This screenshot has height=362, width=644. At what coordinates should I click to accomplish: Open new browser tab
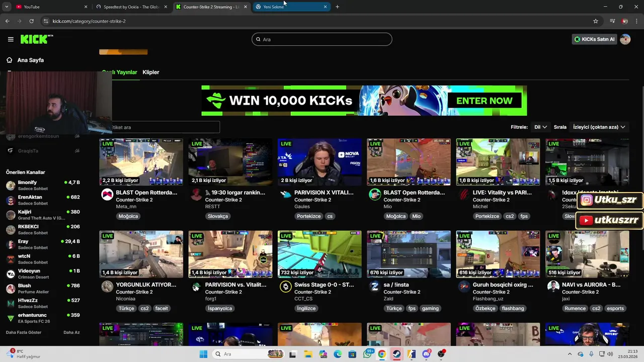click(337, 7)
